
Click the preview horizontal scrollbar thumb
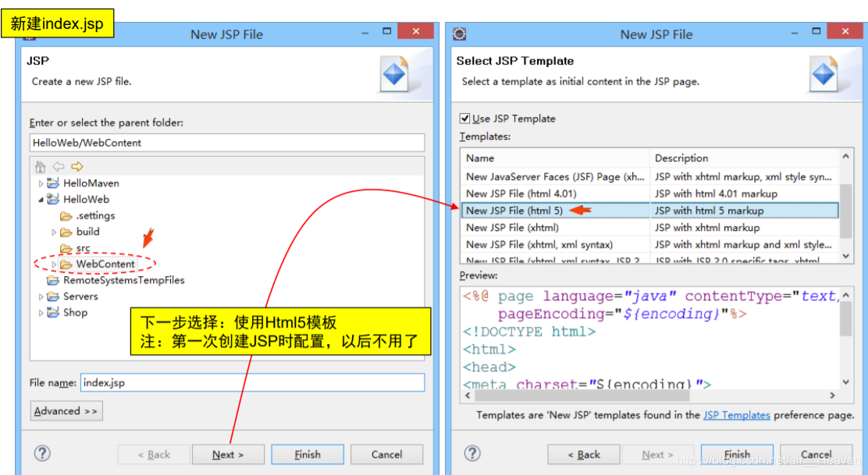(x=582, y=395)
